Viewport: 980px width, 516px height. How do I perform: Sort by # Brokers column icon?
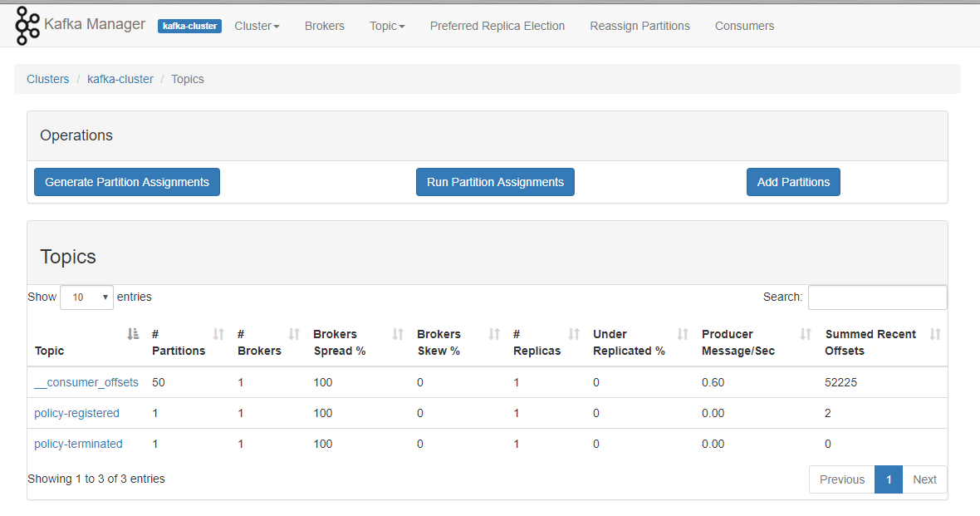294,334
